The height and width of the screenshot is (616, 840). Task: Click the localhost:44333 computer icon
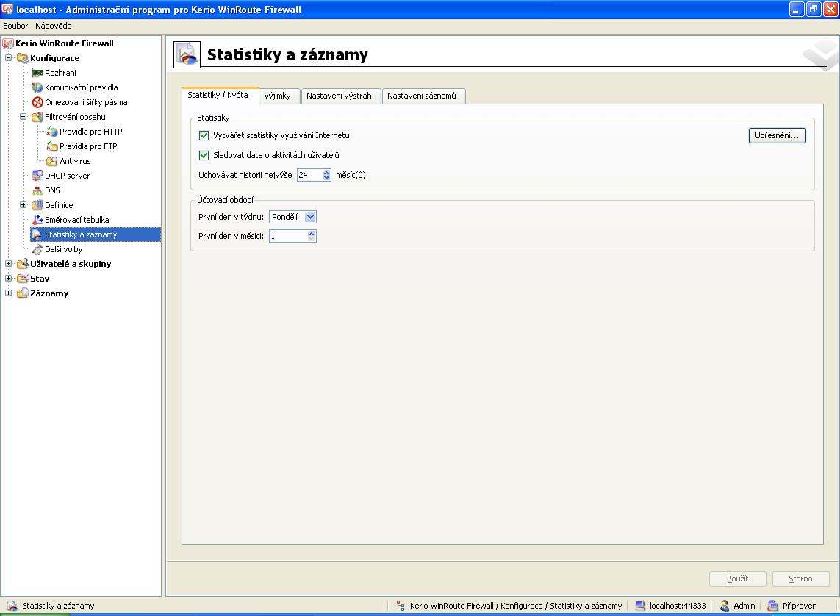640,606
